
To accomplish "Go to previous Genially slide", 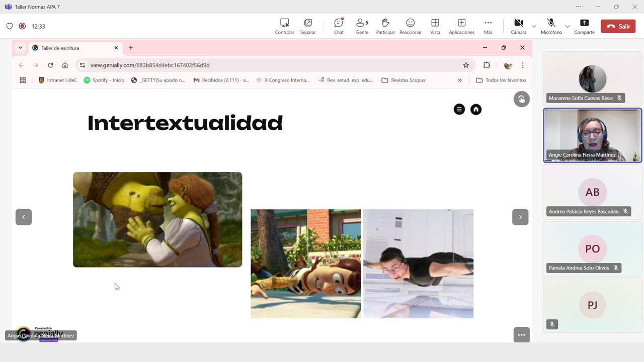I will (x=24, y=217).
